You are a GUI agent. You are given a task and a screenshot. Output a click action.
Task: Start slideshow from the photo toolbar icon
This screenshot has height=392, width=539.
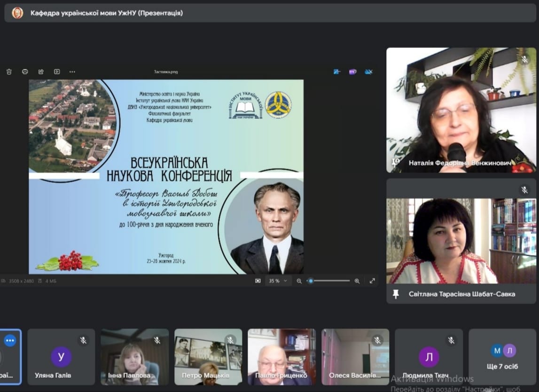coord(57,71)
